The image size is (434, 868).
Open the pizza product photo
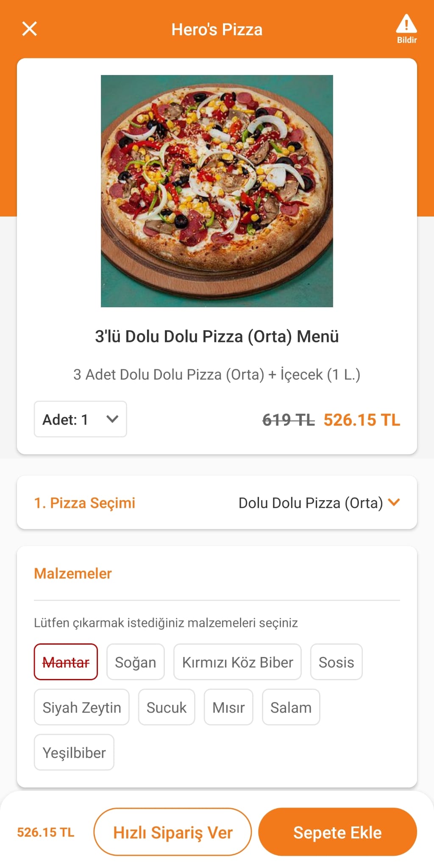pos(217,191)
